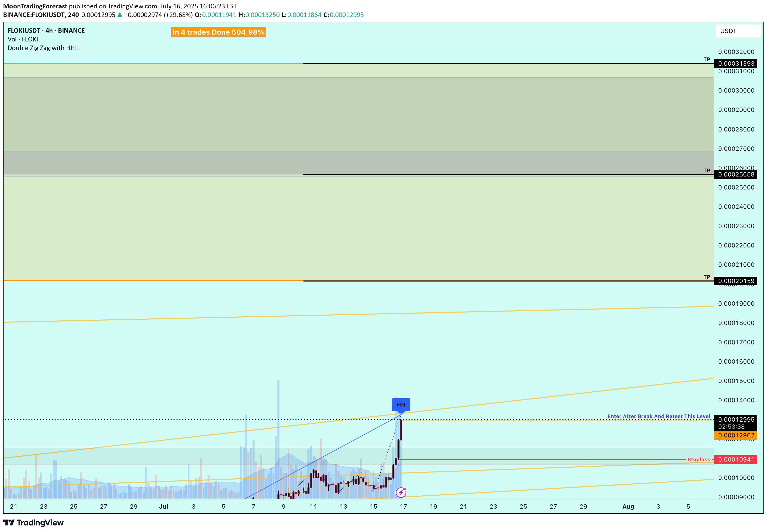767x532 pixels.
Task: Click the 0.00010000 price axis value
Action: [x=736, y=478]
